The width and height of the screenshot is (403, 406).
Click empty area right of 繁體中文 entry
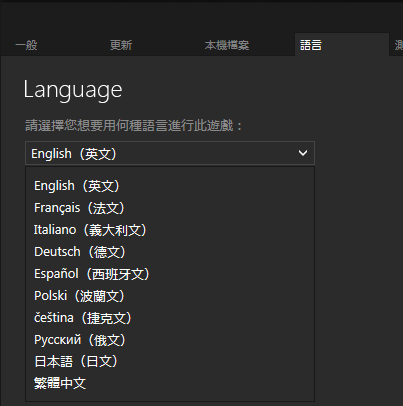(200, 383)
